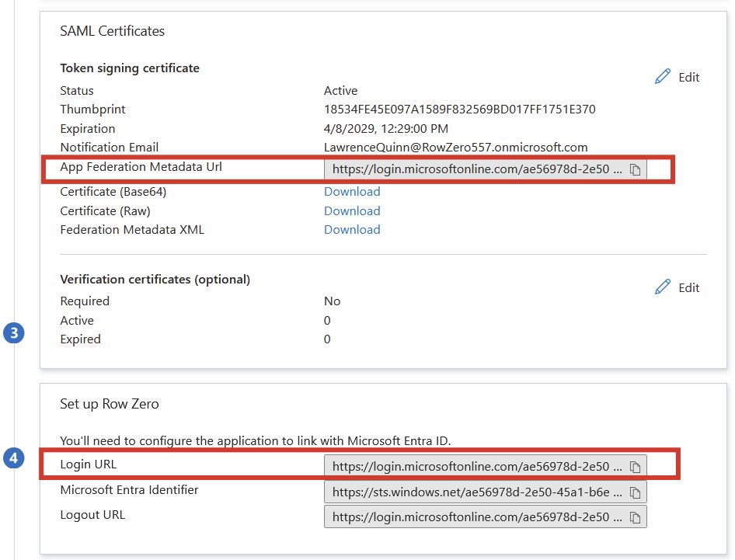The height and width of the screenshot is (560, 735).
Task: Copy the Logout URL value
Action: [x=635, y=517]
